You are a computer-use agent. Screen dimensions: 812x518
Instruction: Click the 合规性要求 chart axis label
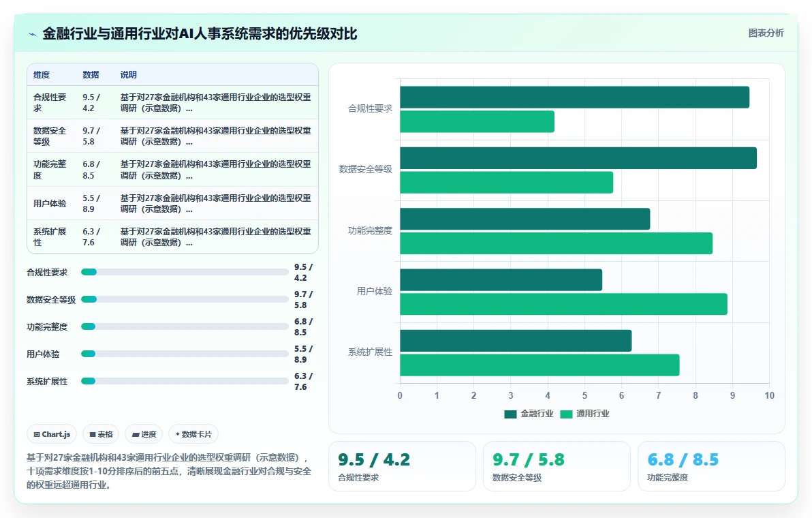[371, 109]
